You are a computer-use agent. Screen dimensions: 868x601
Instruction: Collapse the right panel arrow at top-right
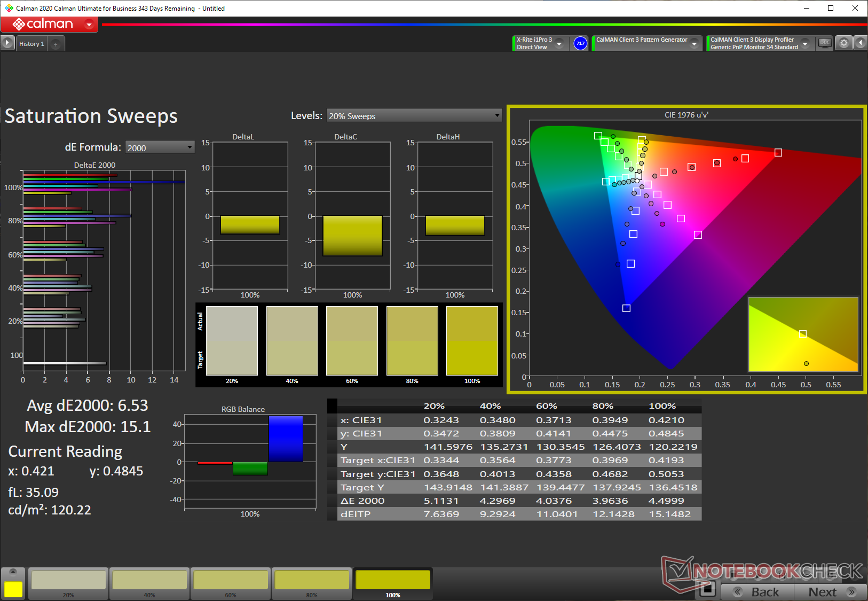(861, 43)
